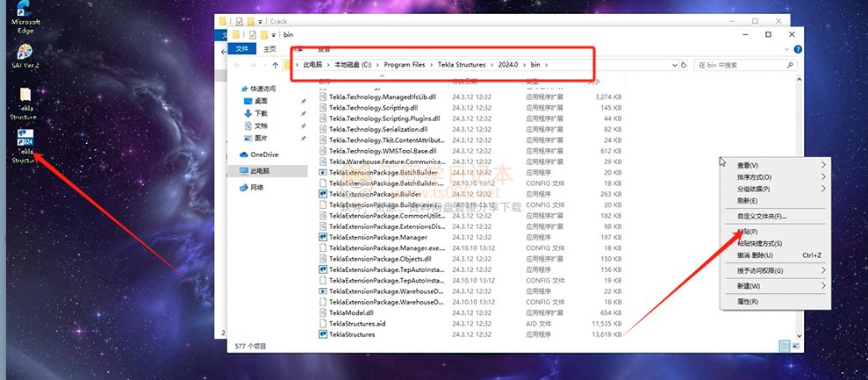Open 排序方式(O) submenu
The image size is (868, 380).
point(774,177)
